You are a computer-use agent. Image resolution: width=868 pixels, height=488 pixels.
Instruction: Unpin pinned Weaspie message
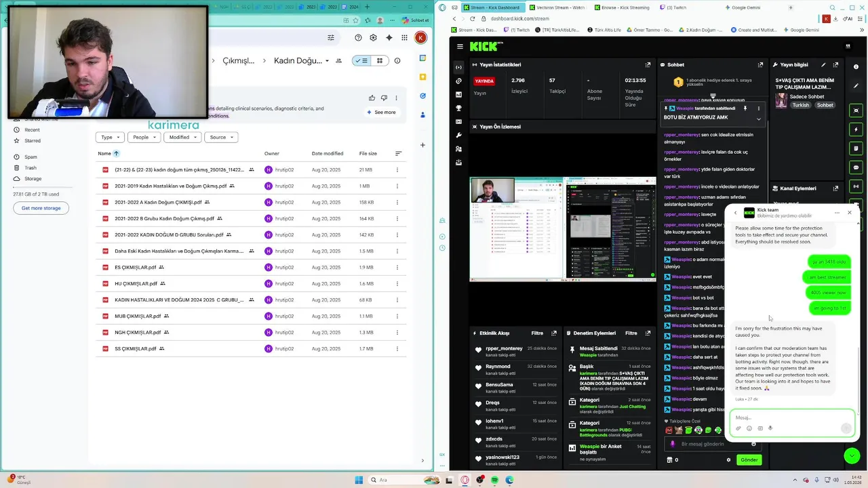(x=745, y=108)
